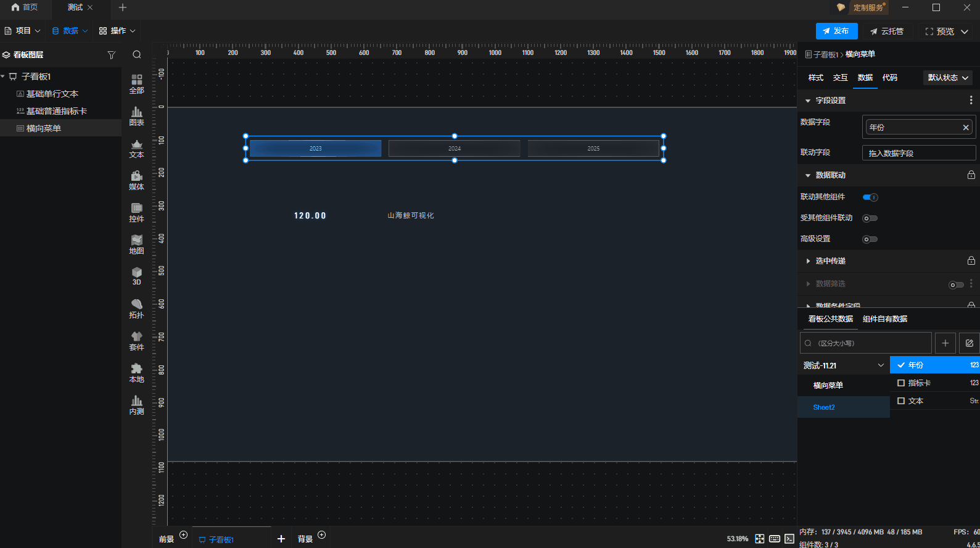This screenshot has width=980, height=548.
Task: Select the 基础普通指标卡 layer
Action: tap(56, 111)
